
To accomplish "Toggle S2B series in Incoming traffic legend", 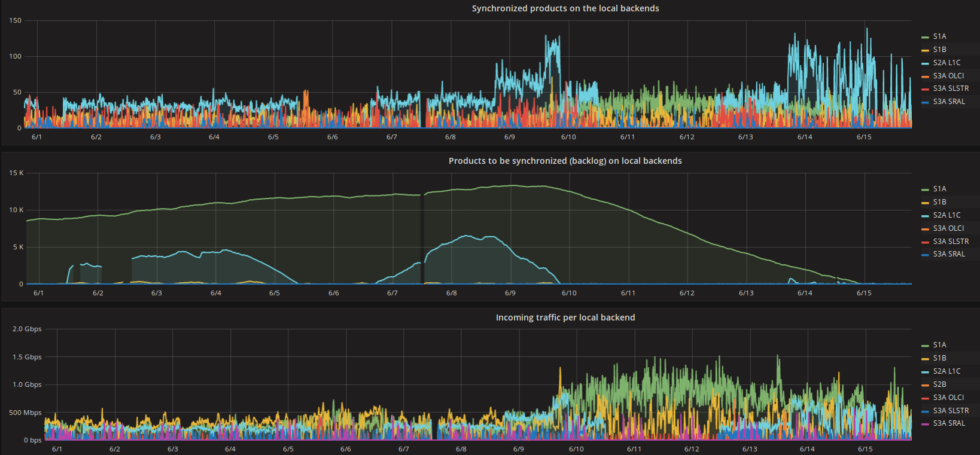I will pyautogui.click(x=939, y=384).
